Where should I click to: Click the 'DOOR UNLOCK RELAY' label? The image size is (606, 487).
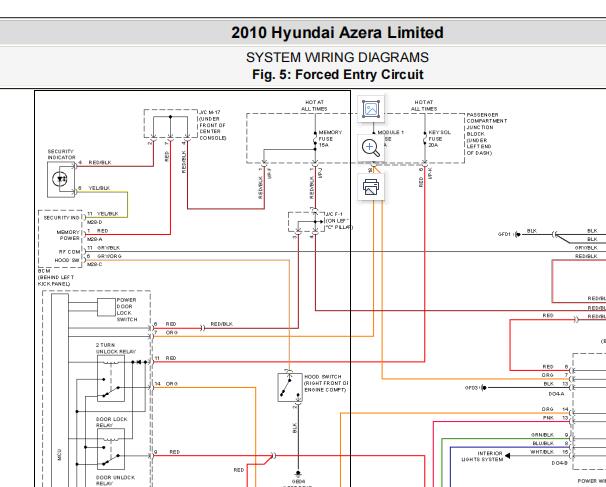coord(115,480)
